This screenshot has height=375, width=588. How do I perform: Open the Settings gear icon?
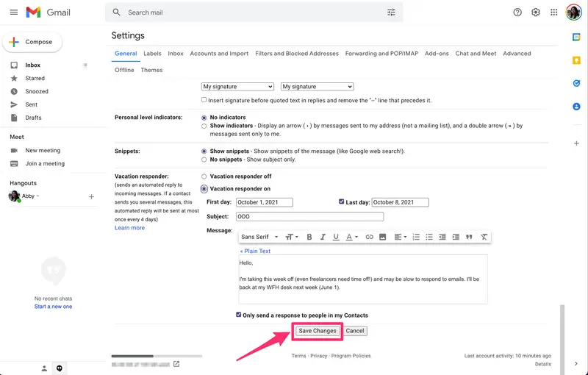pyautogui.click(x=536, y=12)
